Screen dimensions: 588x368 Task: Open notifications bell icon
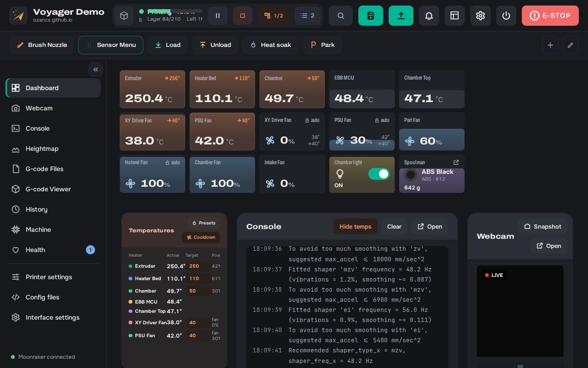coord(429,16)
